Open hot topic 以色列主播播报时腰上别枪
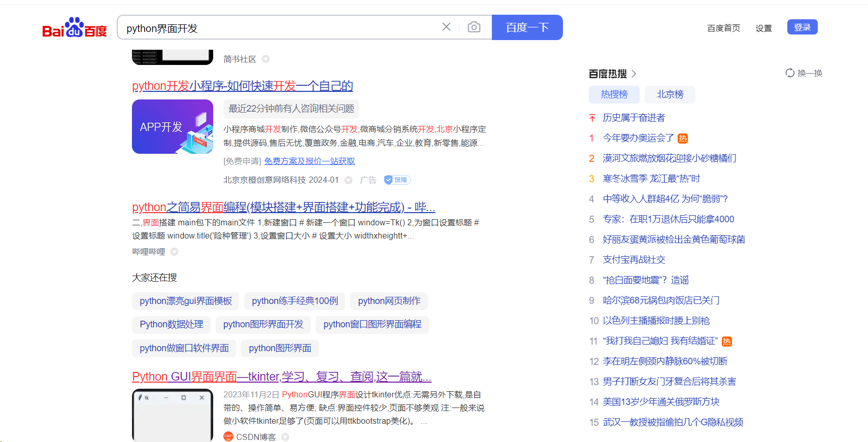 656,321
